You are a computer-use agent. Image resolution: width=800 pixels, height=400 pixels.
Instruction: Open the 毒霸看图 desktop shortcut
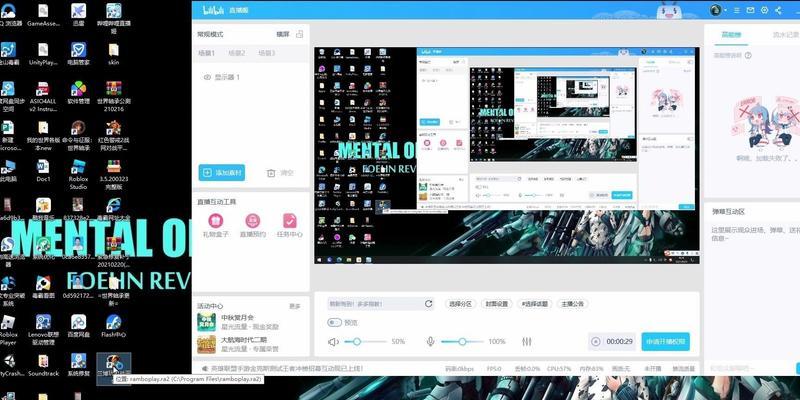click(x=43, y=286)
